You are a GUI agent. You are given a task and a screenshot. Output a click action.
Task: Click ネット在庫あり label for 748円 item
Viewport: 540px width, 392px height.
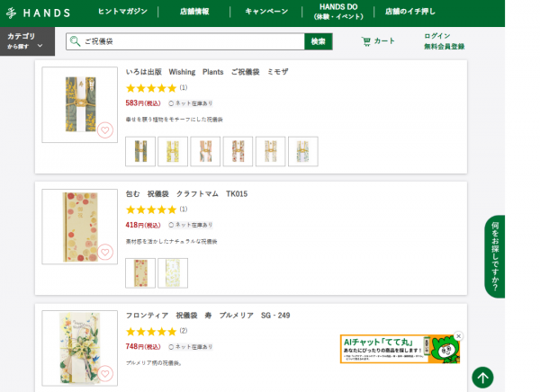tap(191, 347)
